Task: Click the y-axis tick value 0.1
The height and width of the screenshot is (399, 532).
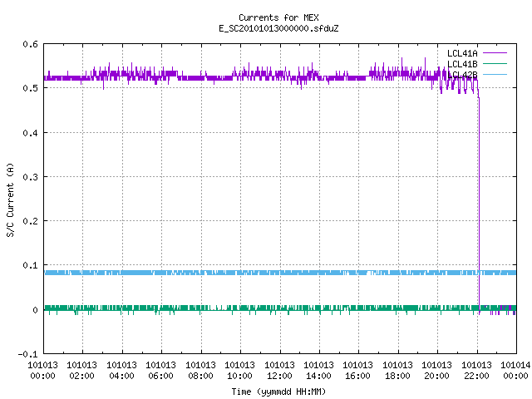Action: pyautogui.click(x=30, y=265)
